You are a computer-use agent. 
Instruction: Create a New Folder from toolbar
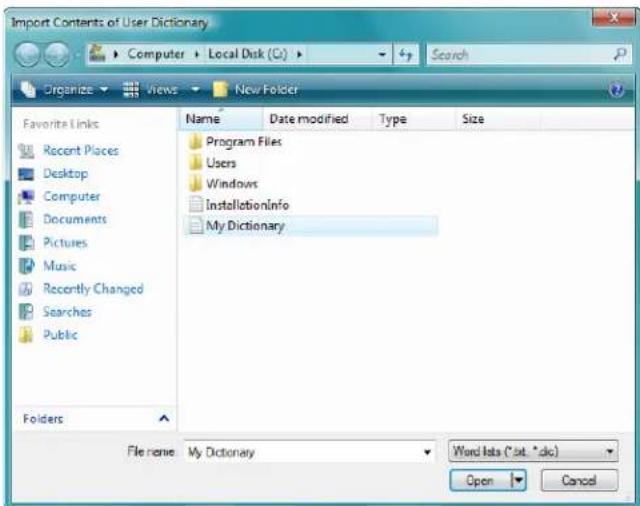pyautogui.click(x=256, y=89)
